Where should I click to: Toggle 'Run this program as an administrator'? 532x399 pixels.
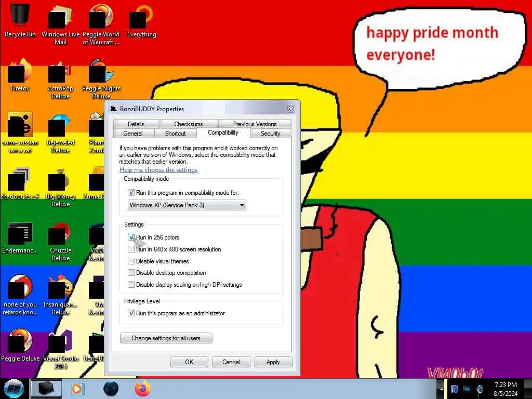pyautogui.click(x=131, y=313)
